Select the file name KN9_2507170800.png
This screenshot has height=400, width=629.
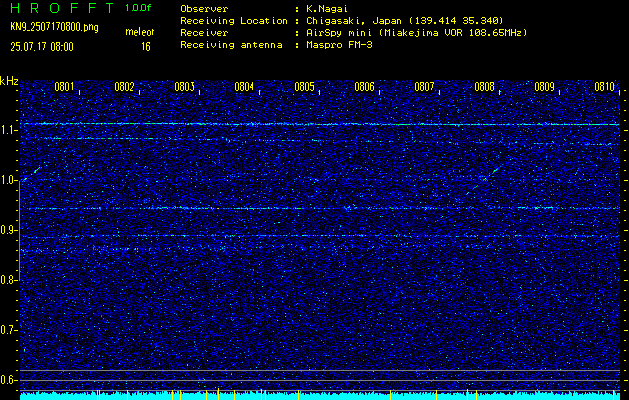click(54, 28)
